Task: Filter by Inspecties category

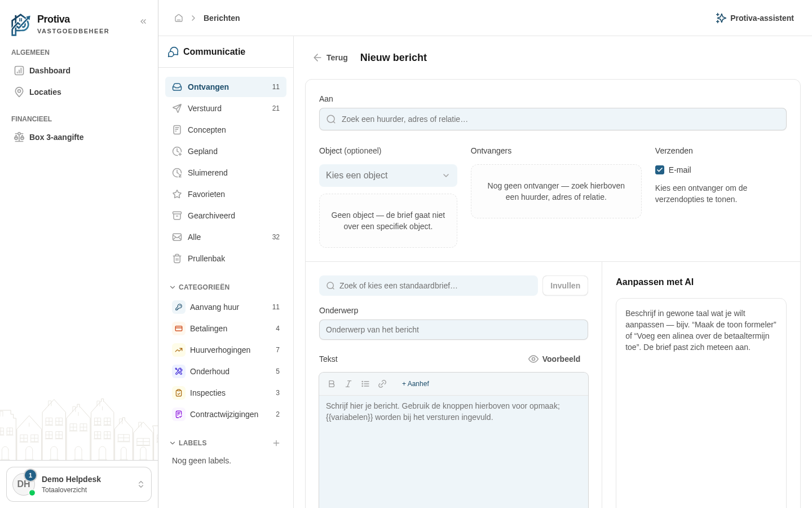Action: click(226, 393)
